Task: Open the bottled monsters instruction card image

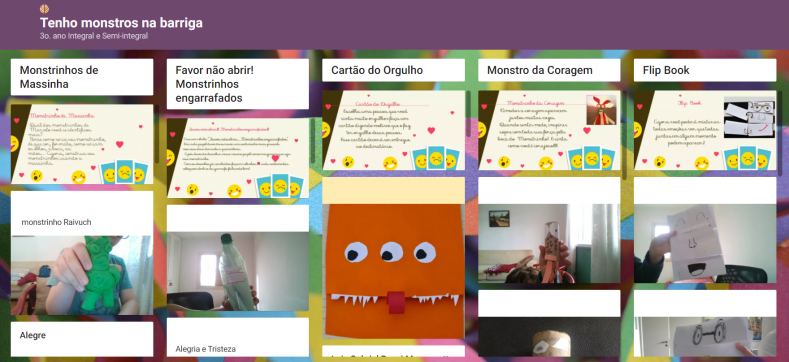Action: click(238, 158)
